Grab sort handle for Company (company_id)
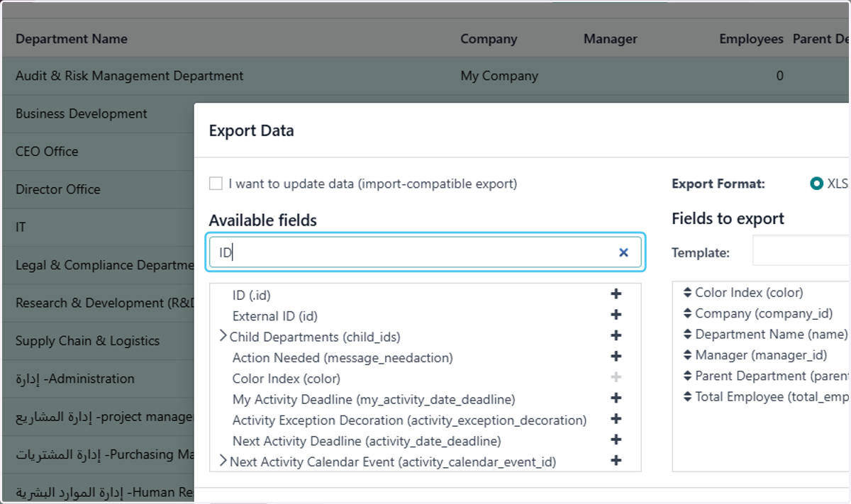The width and height of the screenshot is (851, 504). click(x=687, y=313)
